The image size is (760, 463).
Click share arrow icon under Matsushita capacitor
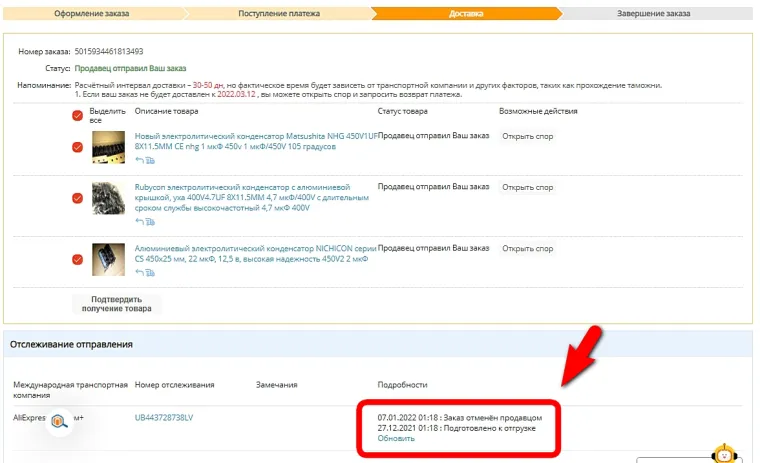click(x=139, y=160)
